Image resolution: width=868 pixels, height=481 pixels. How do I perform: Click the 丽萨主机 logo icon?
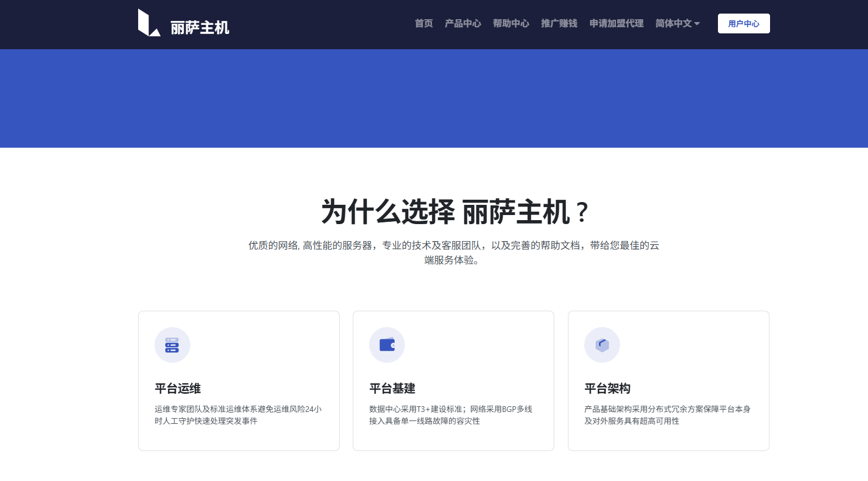pos(149,23)
